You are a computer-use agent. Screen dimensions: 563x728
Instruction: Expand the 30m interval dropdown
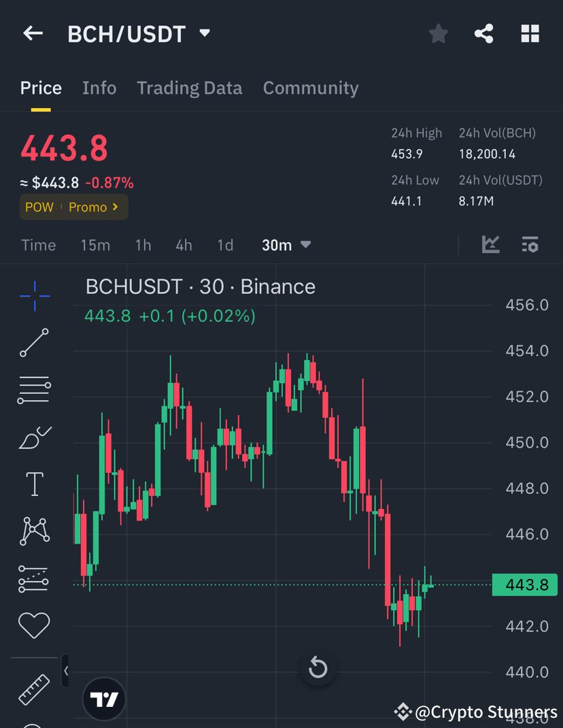coord(286,245)
